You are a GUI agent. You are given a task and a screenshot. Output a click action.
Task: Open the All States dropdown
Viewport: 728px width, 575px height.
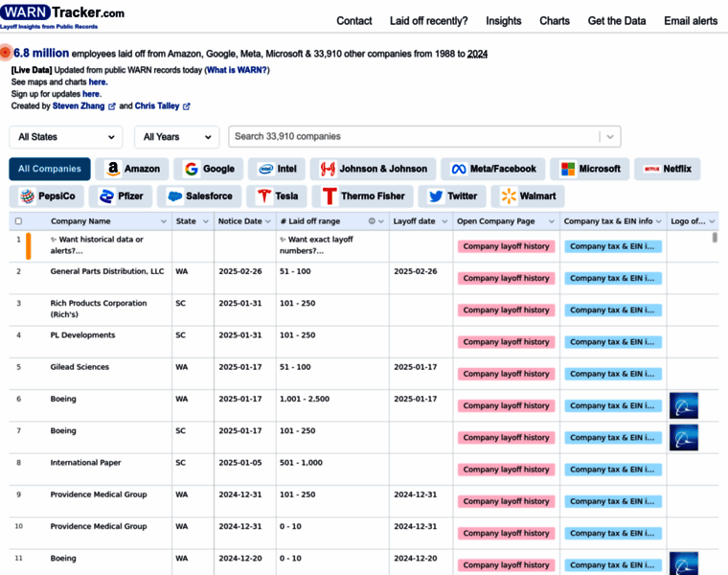66,137
